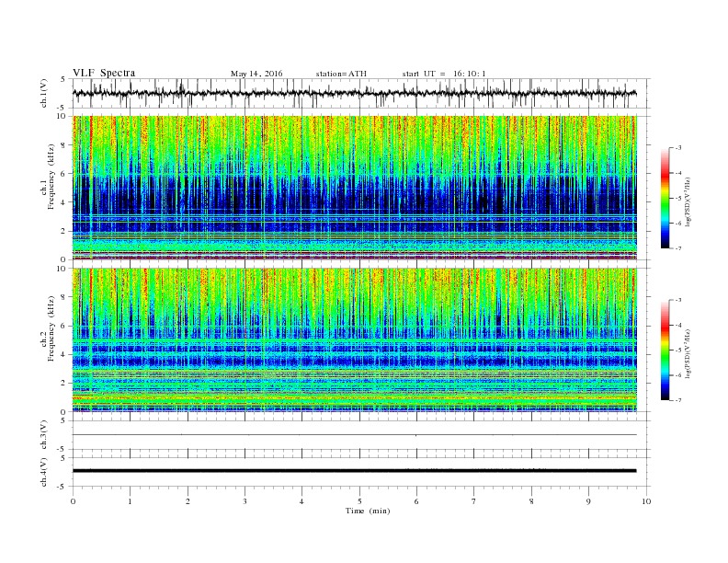Click the "10" label ending the time axis

pos(646,501)
